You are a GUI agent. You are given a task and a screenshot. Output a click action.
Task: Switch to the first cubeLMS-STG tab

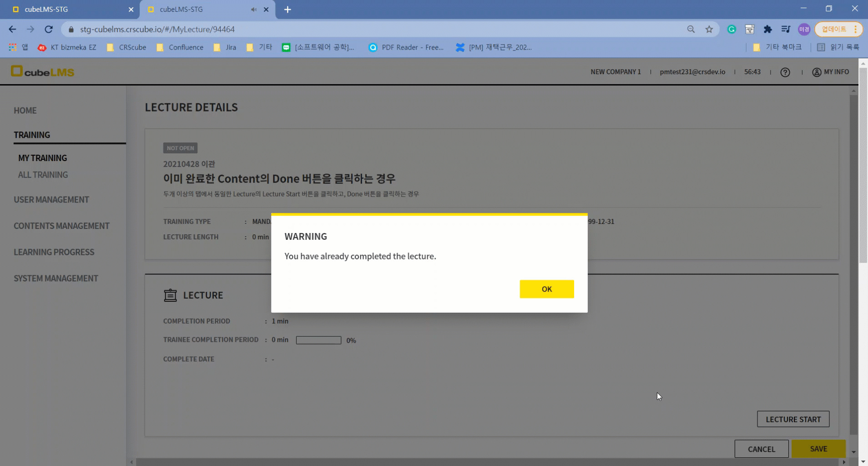click(68, 10)
